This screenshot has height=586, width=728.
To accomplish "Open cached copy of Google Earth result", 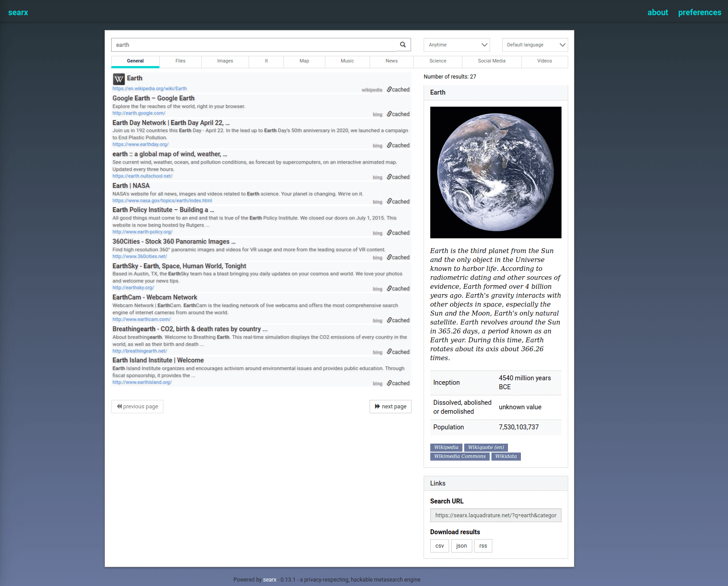I will click(x=398, y=114).
